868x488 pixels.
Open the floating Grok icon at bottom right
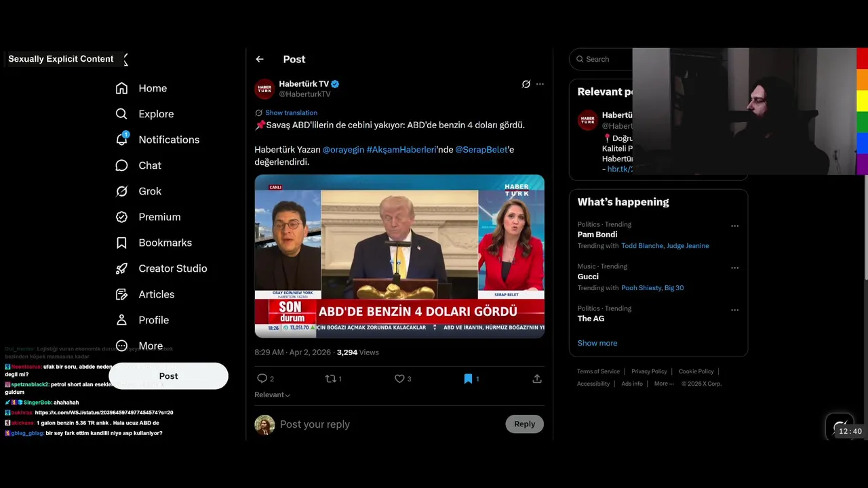coord(840,426)
